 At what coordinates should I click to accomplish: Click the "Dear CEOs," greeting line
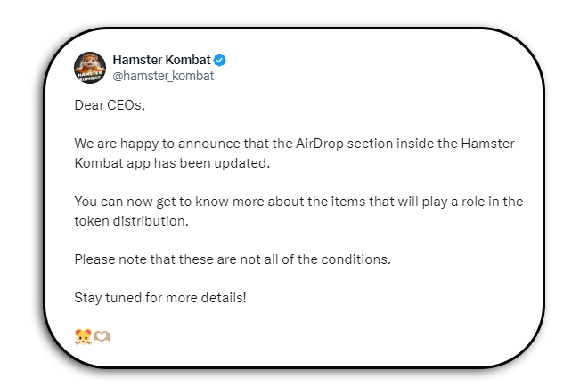(x=110, y=105)
